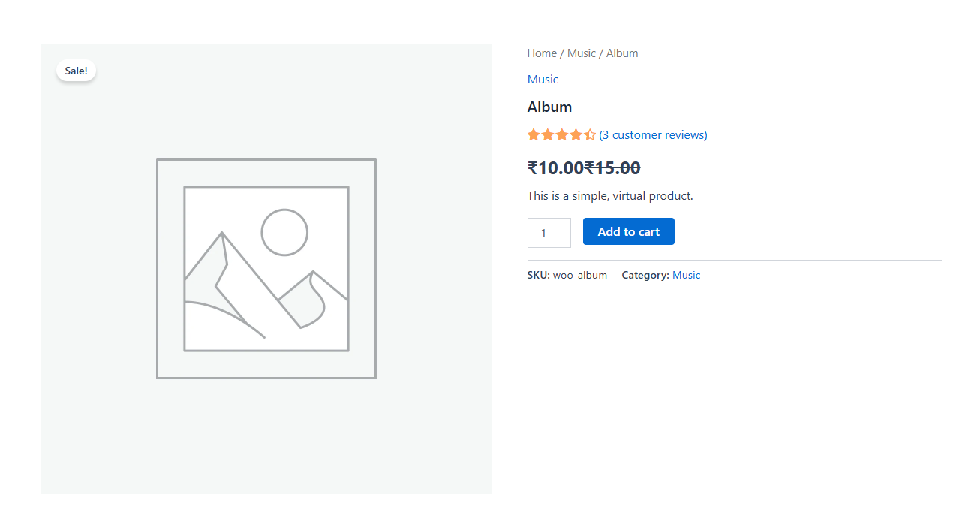Select the Album breadcrumb entry
Image resolution: width=980 pixels, height=528 pixels.
pyautogui.click(x=622, y=53)
